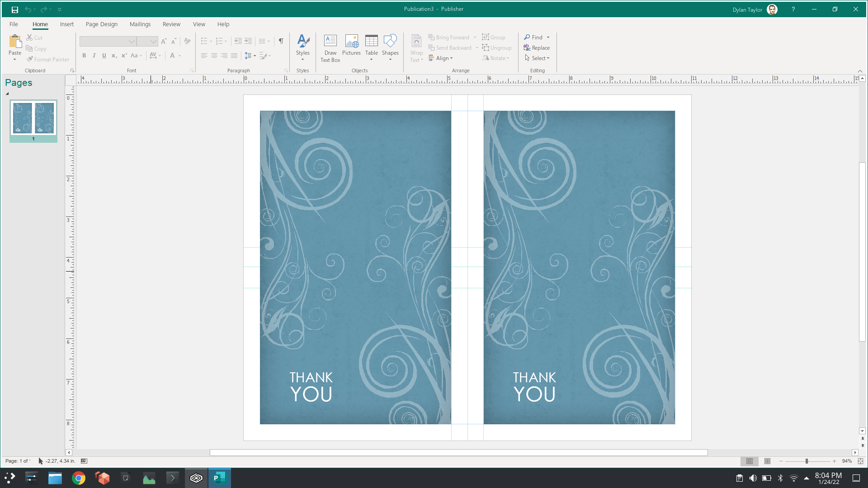The width and height of the screenshot is (868, 488).
Task: Toggle bold formatting
Action: [x=84, y=56]
